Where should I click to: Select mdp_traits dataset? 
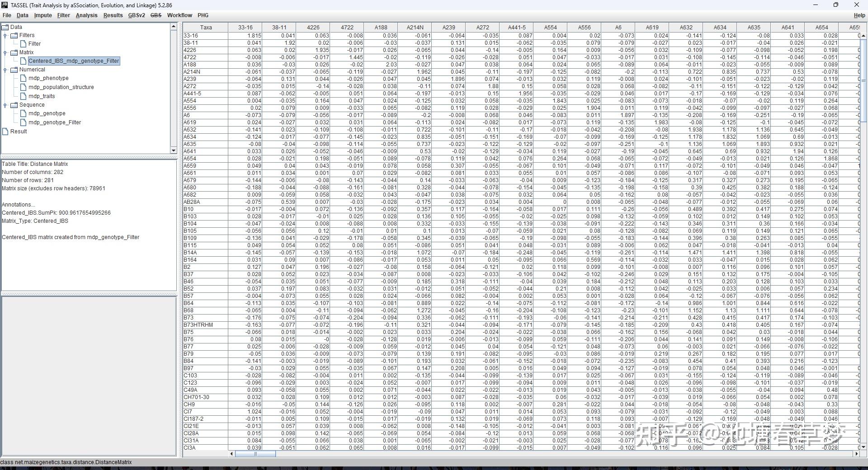click(42, 96)
